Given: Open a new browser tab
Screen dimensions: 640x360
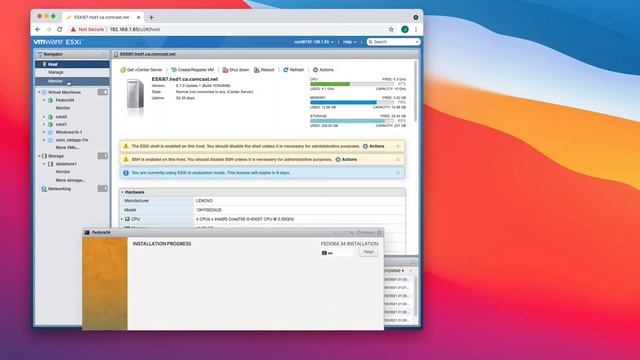Looking at the screenshot, I should pyautogui.click(x=151, y=17).
